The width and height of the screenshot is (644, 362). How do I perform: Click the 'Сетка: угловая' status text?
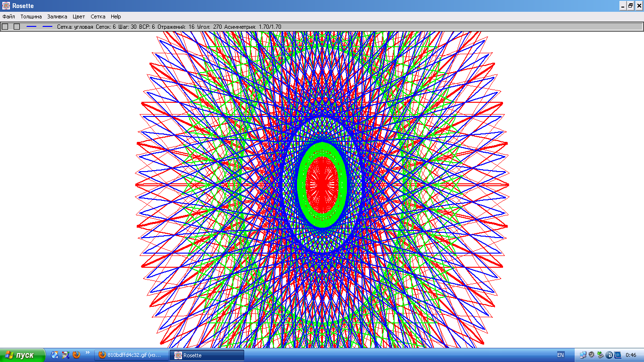point(75,27)
